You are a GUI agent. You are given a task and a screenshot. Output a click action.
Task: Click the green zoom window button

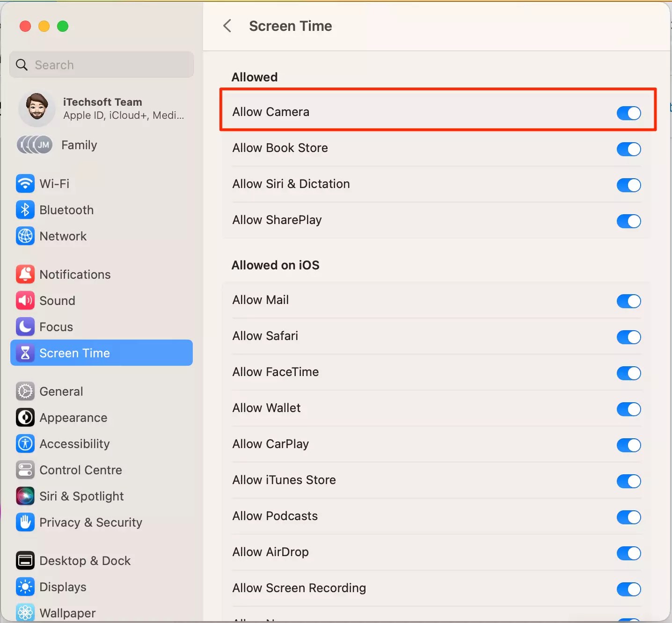[x=63, y=26]
